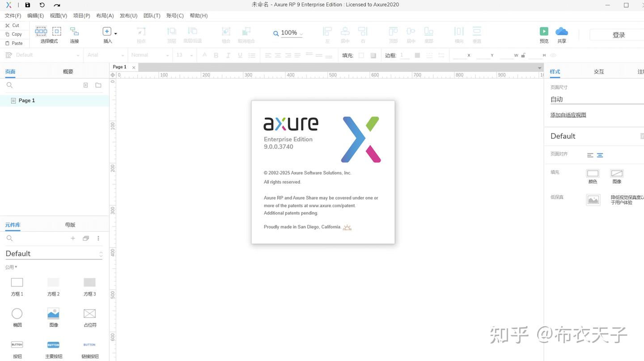The image size is (644, 361).
Task: Open the Normal font weight dropdown
Action: [150, 55]
